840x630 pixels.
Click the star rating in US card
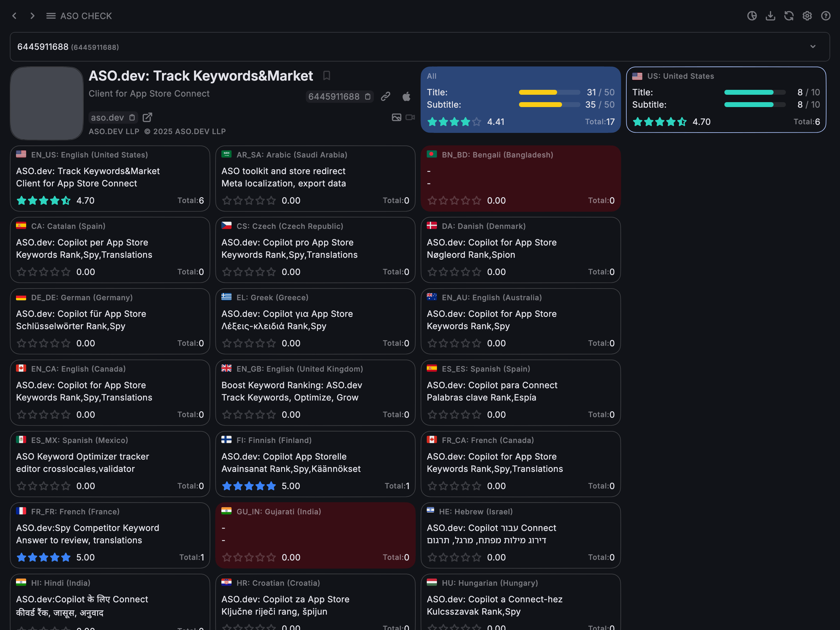pos(660,122)
